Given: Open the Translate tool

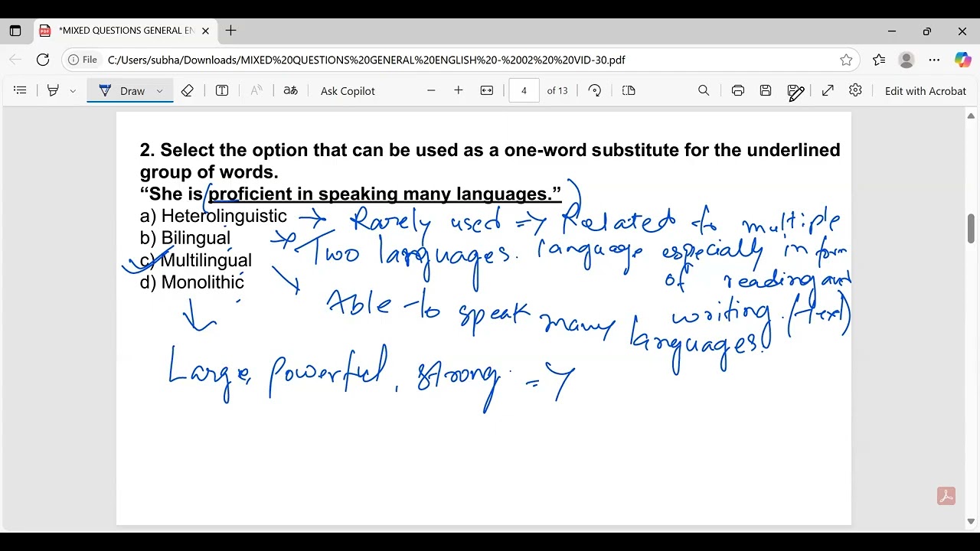Looking at the screenshot, I should coord(290,90).
